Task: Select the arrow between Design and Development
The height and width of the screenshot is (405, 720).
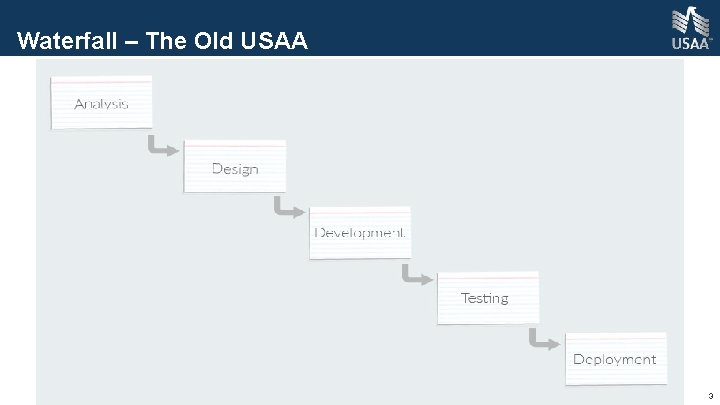Action: pos(290,209)
